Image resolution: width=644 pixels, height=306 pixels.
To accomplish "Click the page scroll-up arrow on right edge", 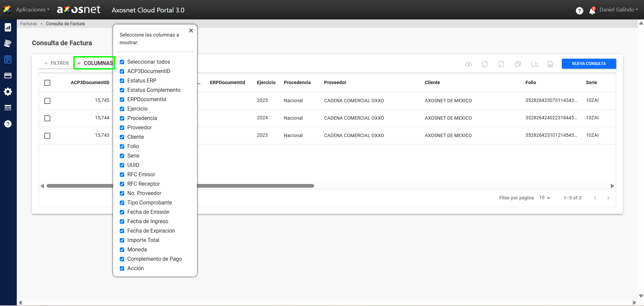I will (641, 23).
